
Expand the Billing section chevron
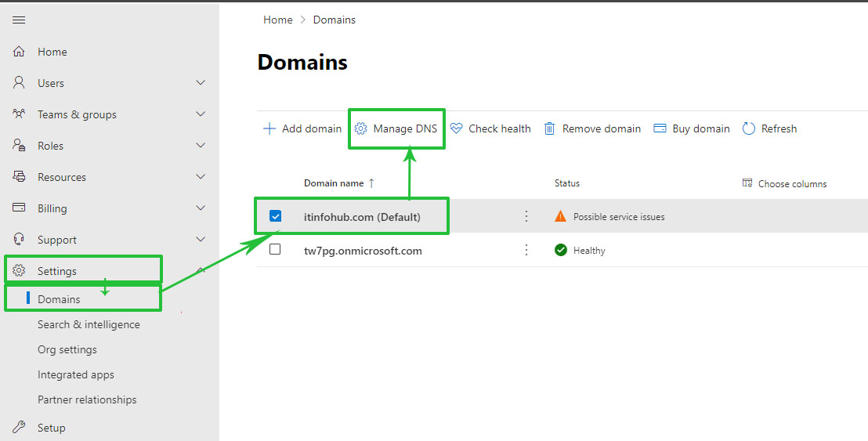(x=201, y=208)
